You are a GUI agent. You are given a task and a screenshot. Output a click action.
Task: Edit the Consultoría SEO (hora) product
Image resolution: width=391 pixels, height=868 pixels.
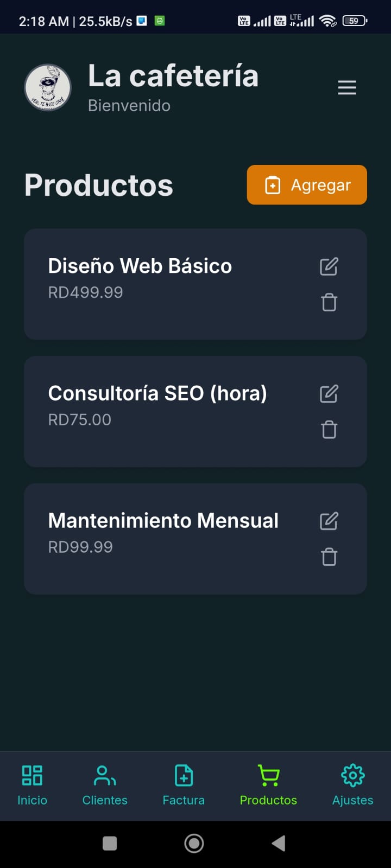329,394
